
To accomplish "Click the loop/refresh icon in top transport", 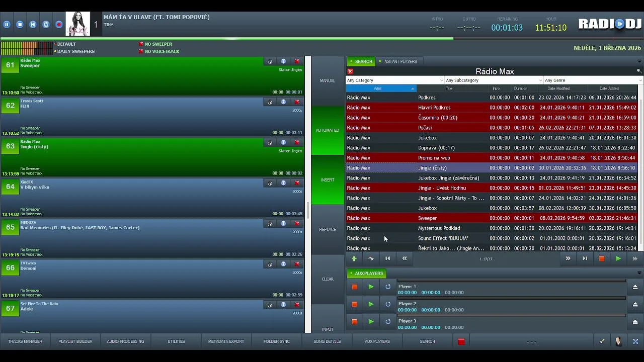I will [x=46, y=24].
